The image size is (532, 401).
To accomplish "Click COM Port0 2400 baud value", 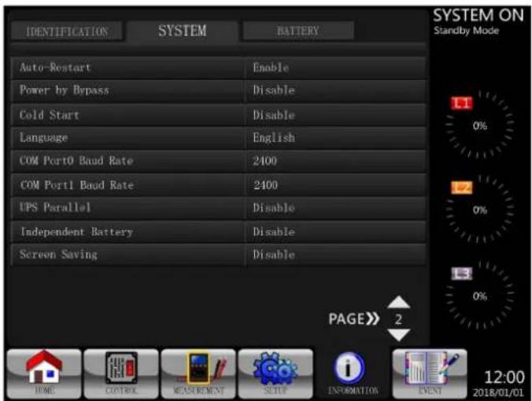I will (264, 160).
